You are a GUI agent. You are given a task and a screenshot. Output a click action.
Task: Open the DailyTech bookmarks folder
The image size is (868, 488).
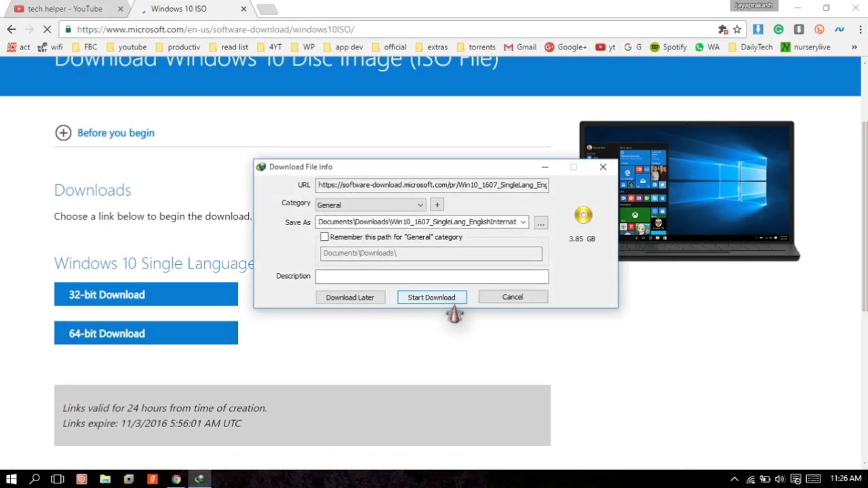click(x=749, y=47)
